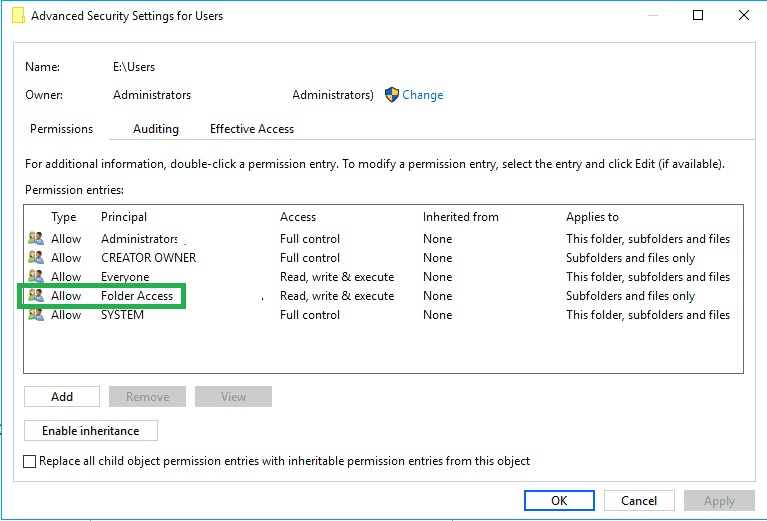This screenshot has width=767, height=521.
Task: Sort by the Principal column header
Action: coord(124,217)
